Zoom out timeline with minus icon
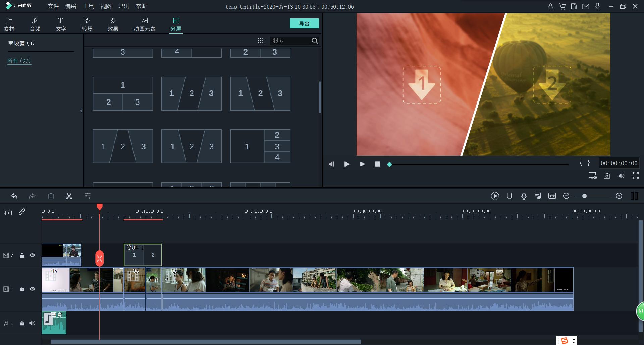This screenshot has width=644, height=345. point(566,196)
